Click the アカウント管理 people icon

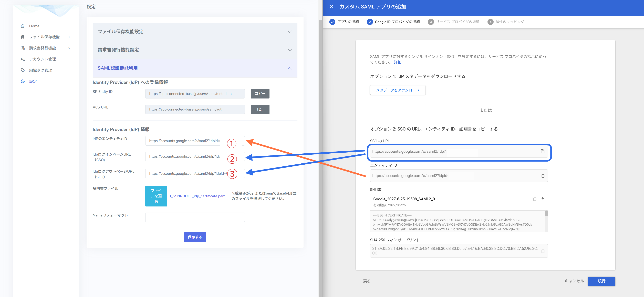pyautogui.click(x=23, y=59)
